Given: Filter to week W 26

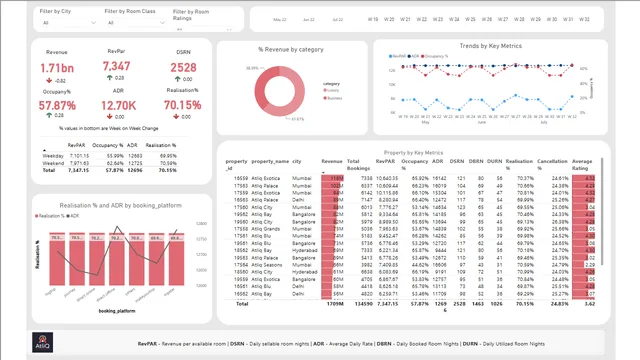Looking at the screenshot, I should click(x=487, y=19).
